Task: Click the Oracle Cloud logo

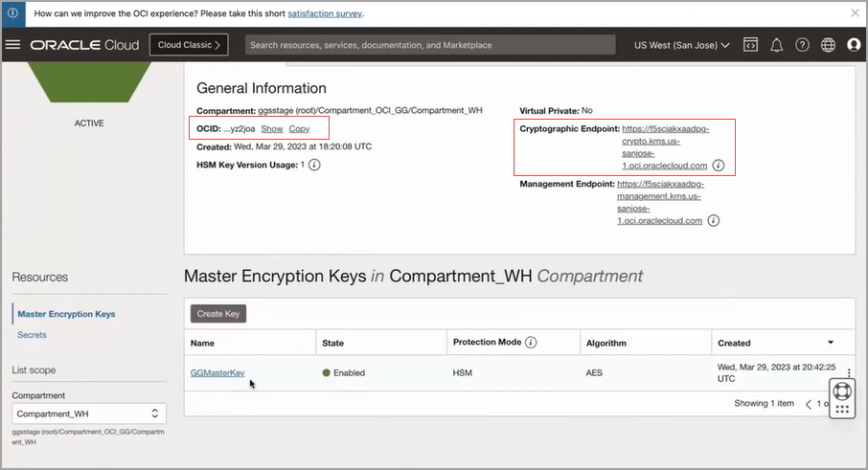Action: coord(84,45)
